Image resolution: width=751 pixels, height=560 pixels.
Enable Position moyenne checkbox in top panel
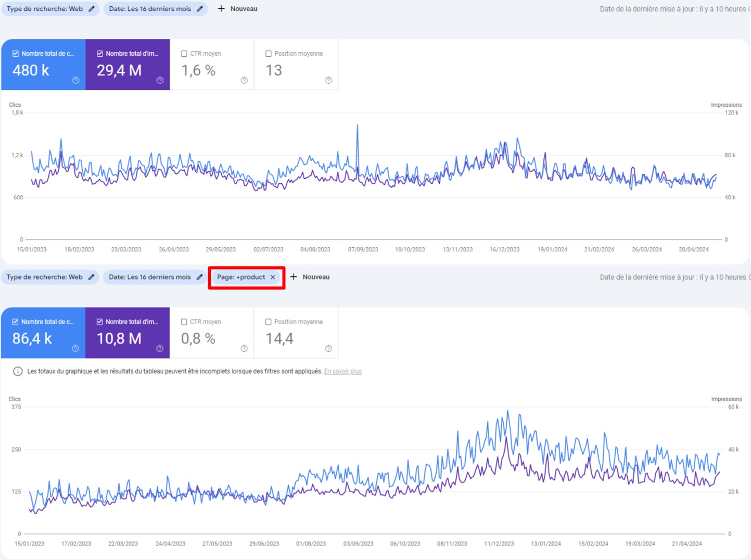coord(269,54)
